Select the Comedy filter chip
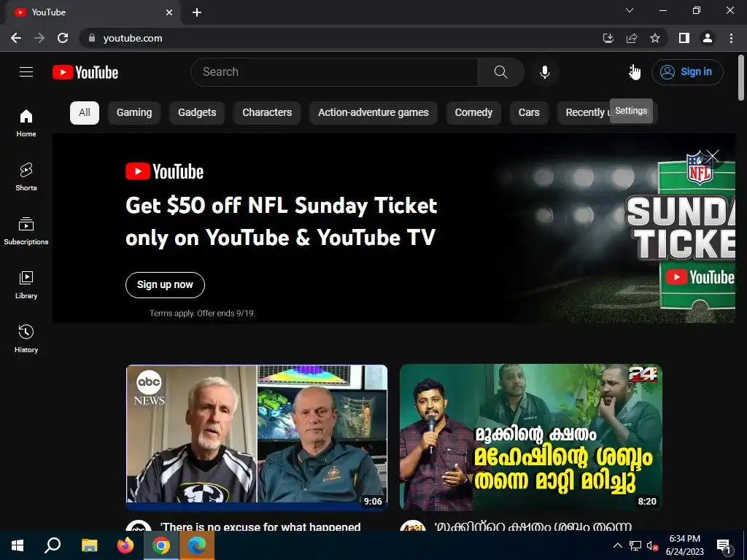747x560 pixels. click(x=473, y=113)
